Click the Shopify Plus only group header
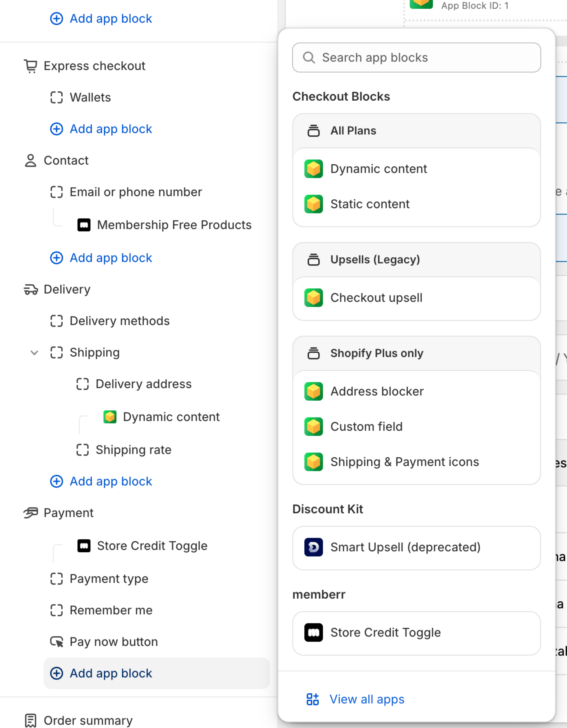This screenshot has height=728, width=567. coord(417,353)
